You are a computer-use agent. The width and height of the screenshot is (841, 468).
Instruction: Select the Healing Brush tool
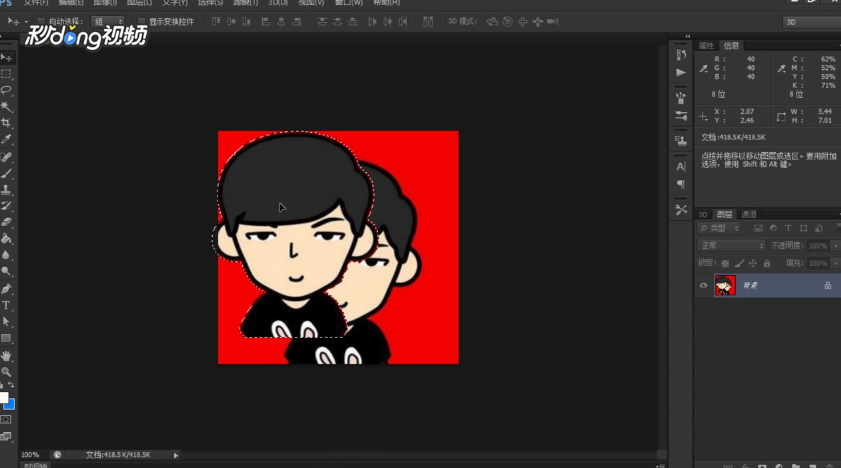[x=6, y=157]
